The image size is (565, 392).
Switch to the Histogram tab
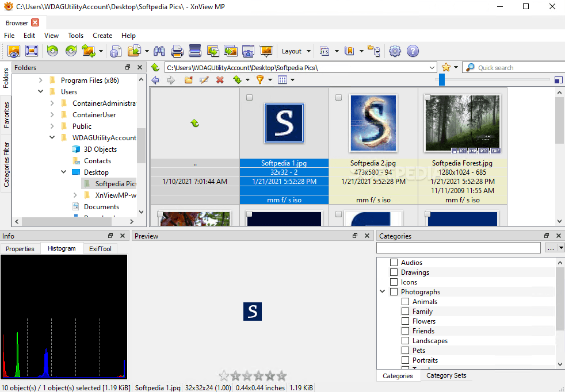click(62, 248)
